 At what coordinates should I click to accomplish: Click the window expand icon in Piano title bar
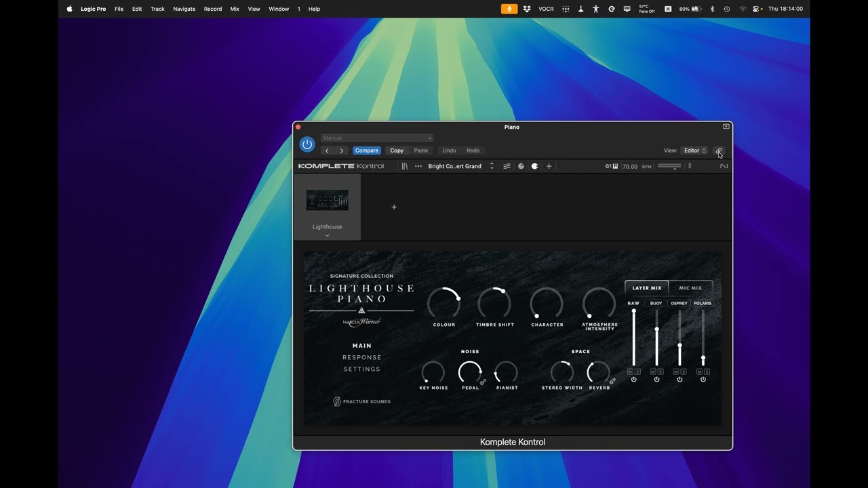pos(726,127)
